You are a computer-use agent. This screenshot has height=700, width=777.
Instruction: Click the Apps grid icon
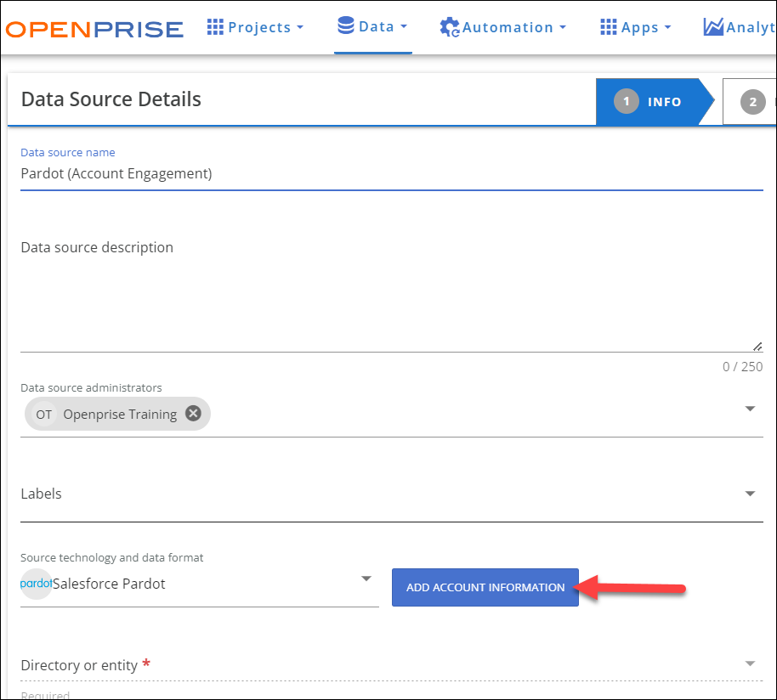(609, 26)
